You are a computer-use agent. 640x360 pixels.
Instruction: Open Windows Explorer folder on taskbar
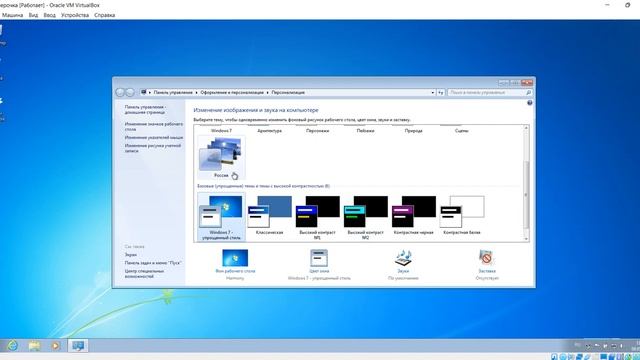(34, 346)
